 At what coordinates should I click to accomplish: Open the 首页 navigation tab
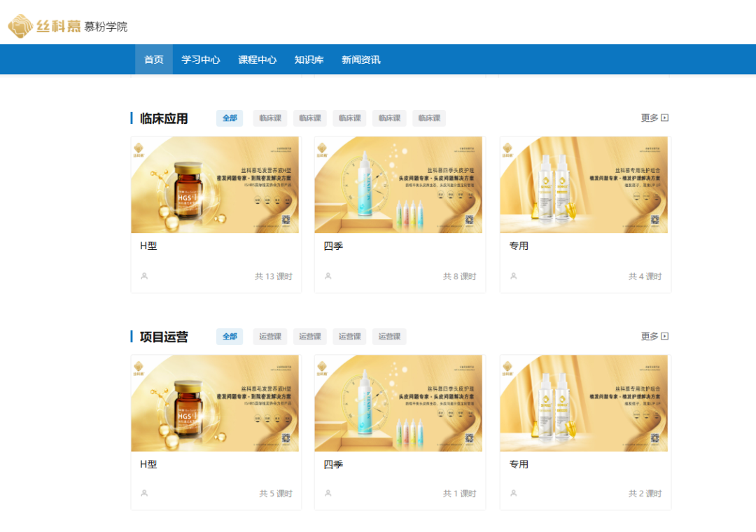point(153,59)
